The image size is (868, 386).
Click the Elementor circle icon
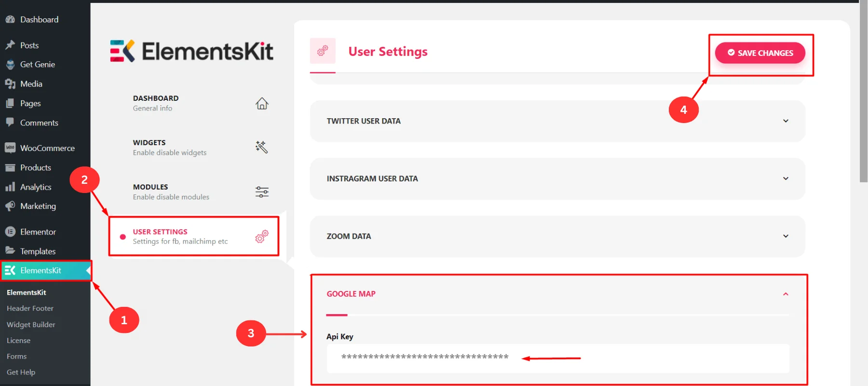tap(10, 232)
